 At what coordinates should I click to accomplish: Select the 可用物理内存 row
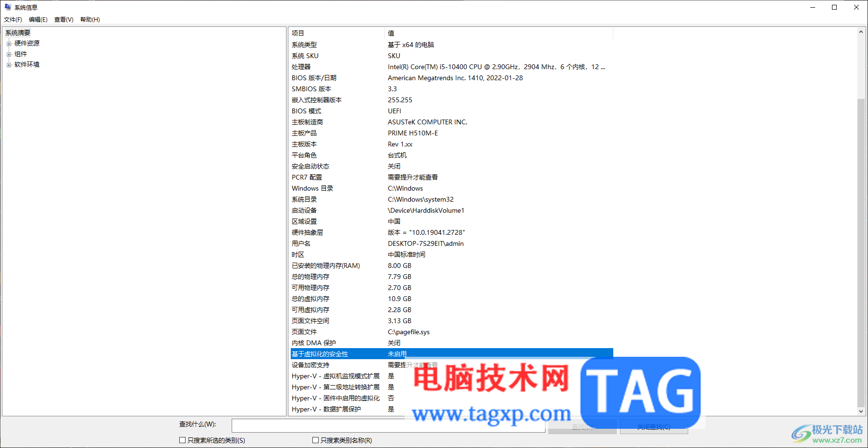coord(452,288)
